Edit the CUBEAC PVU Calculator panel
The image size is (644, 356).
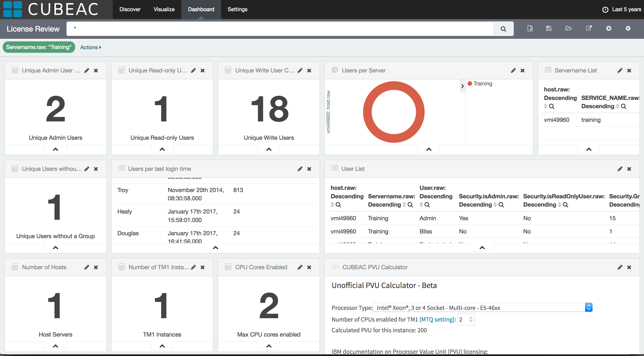pos(620,267)
